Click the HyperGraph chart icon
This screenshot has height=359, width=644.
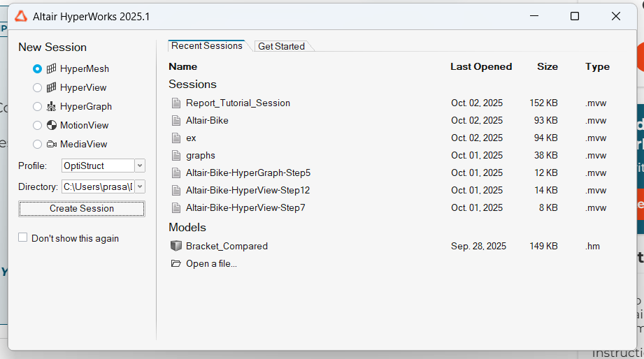coord(51,107)
